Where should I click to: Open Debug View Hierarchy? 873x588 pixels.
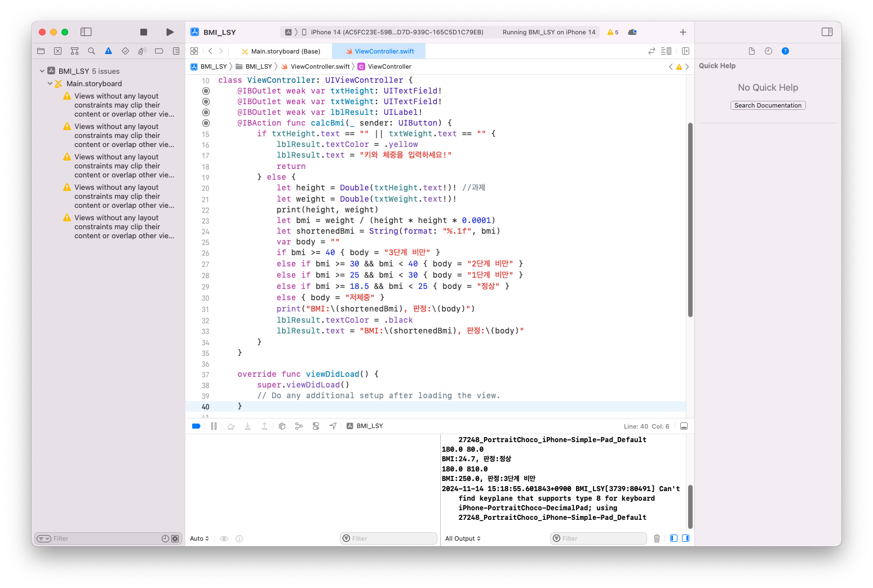tap(282, 426)
